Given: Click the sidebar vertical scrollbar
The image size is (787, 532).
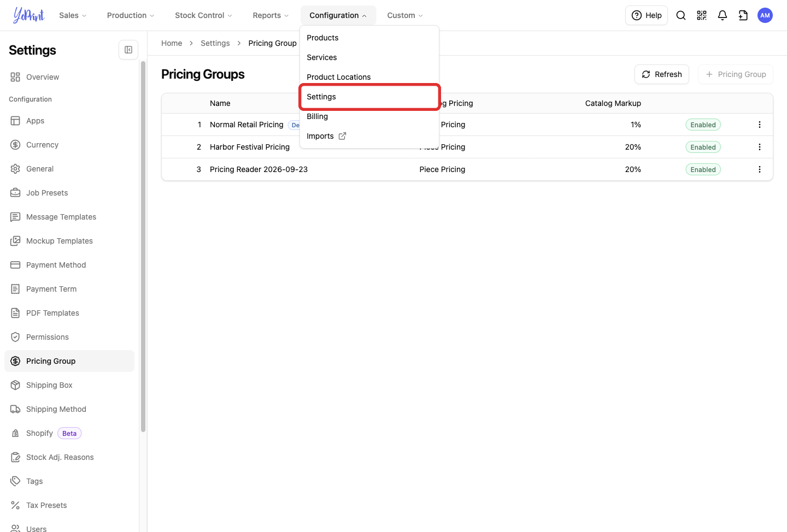Looking at the screenshot, I should tap(143, 246).
